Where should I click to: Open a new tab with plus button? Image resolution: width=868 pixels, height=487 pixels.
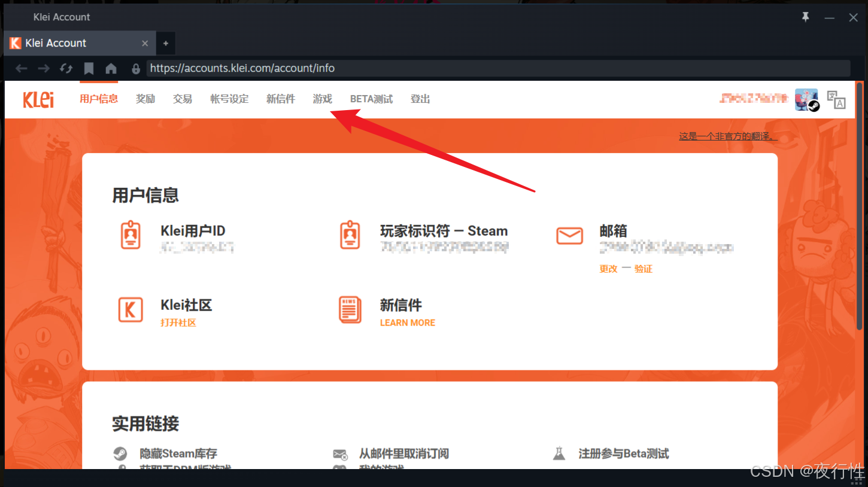tap(166, 43)
